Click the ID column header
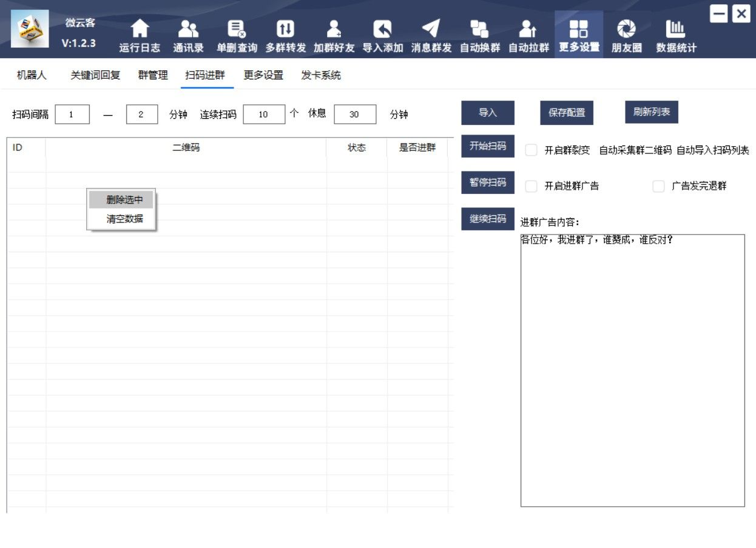Viewport: 756px width, 548px height. (x=26, y=147)
